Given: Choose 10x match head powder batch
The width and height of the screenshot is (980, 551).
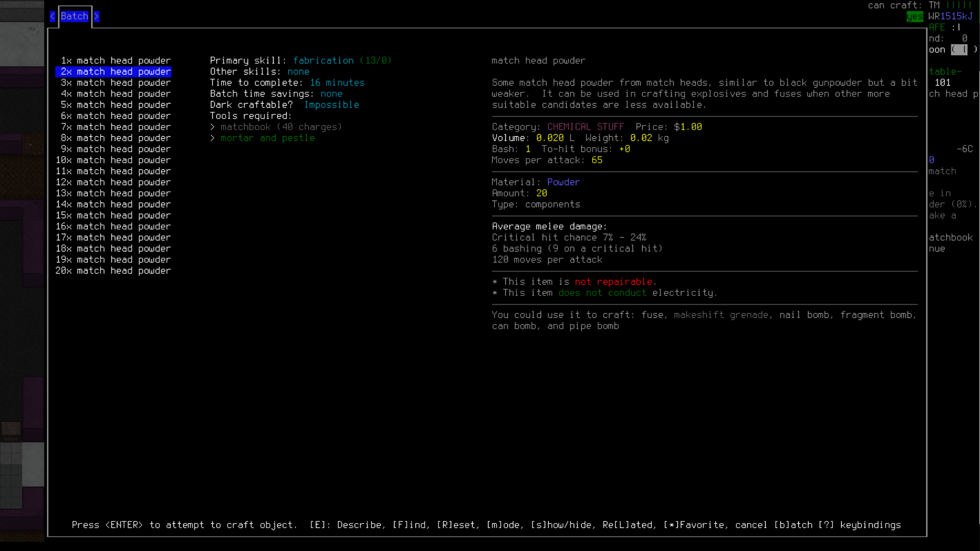Looking at the screenshot, I should (x=113, y=160).
